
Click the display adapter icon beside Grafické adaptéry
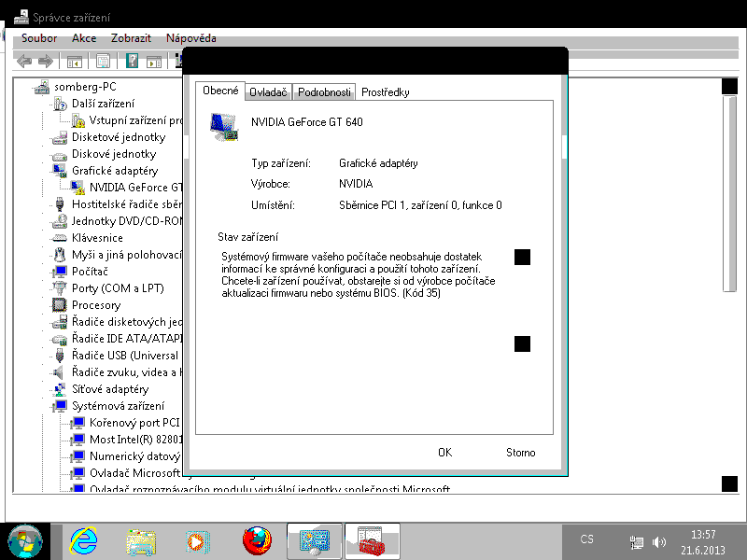(x=60, y=171)
